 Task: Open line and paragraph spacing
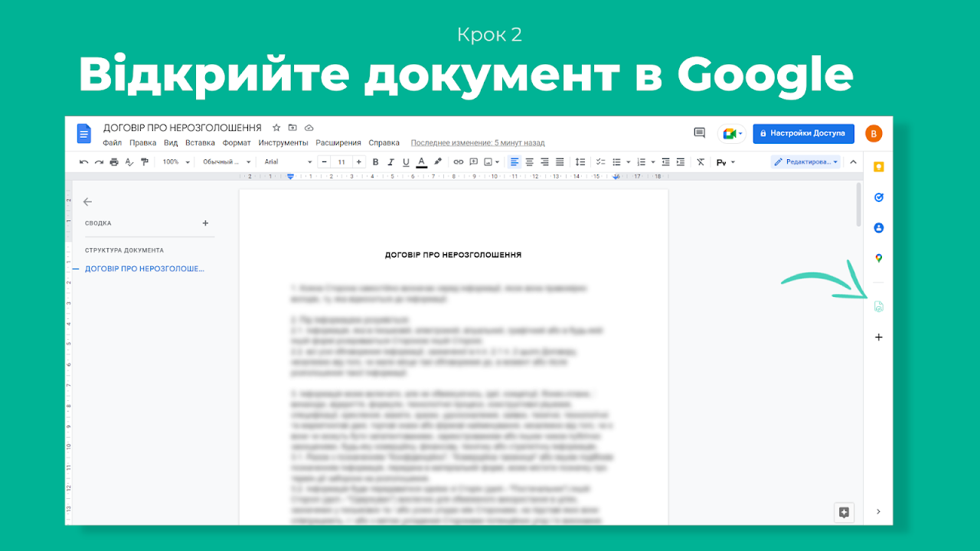tap(580, 162)
